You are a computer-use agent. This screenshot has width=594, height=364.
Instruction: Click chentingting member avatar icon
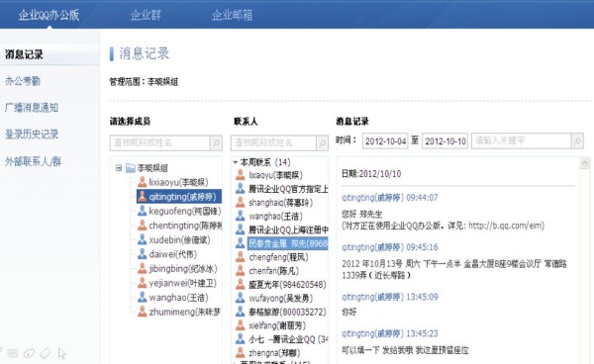[x=142, y=226]
